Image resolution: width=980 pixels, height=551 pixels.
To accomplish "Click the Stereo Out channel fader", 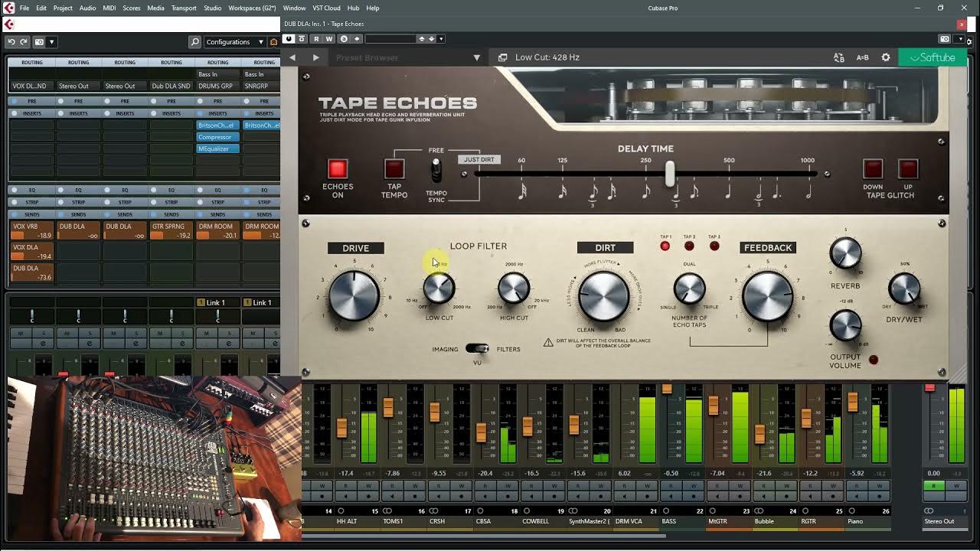I will tap(929, 387).
